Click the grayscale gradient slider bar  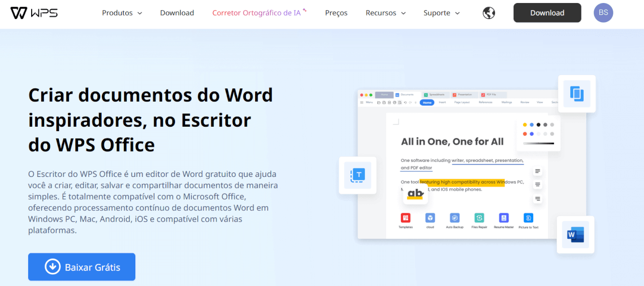click(538, 144)
